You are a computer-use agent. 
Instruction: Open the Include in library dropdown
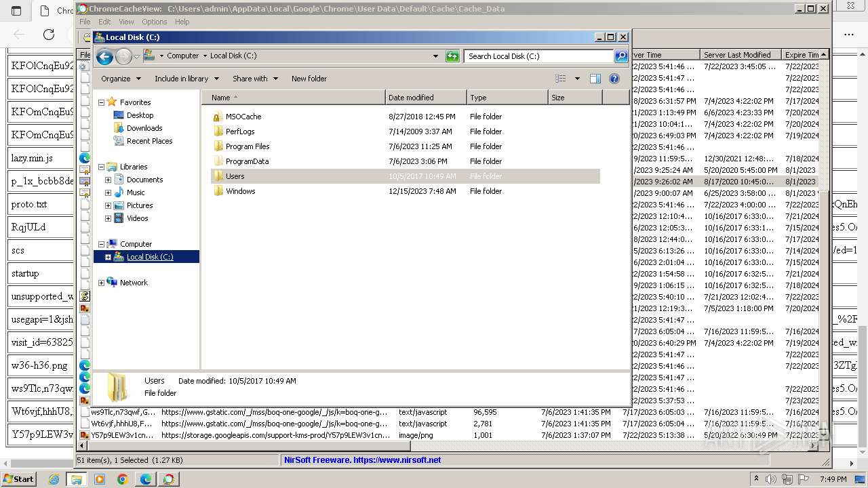[x=186, y=79]
